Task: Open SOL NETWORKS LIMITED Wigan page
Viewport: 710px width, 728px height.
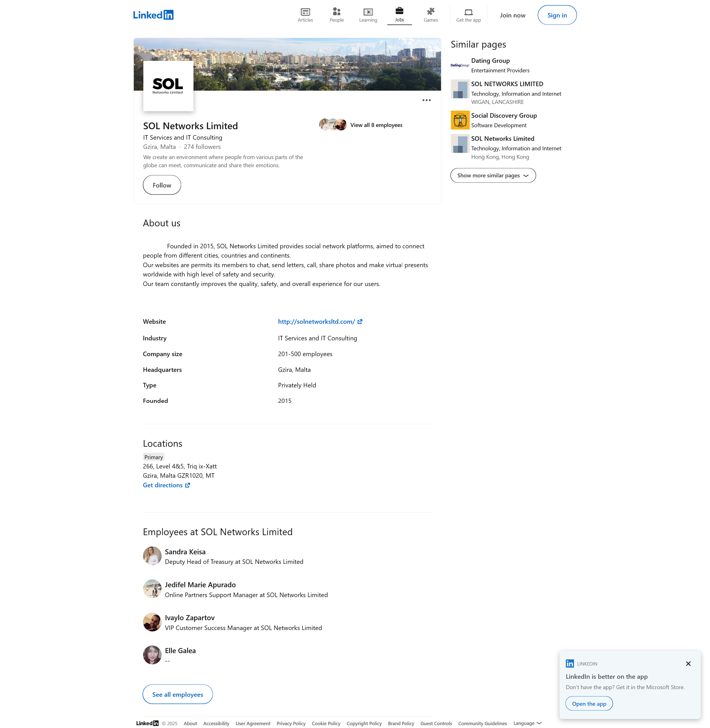Action: [x=507, y=84]
